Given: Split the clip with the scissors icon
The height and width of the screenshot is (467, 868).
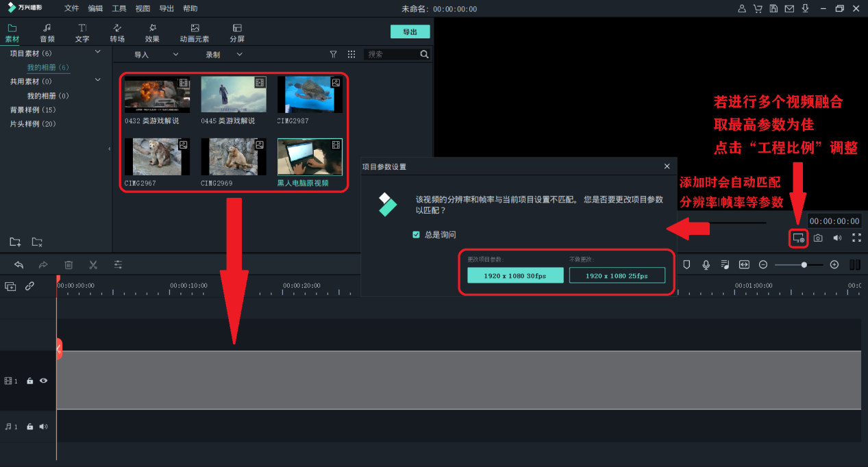Looking at the screenshot, I should (93, 264).
